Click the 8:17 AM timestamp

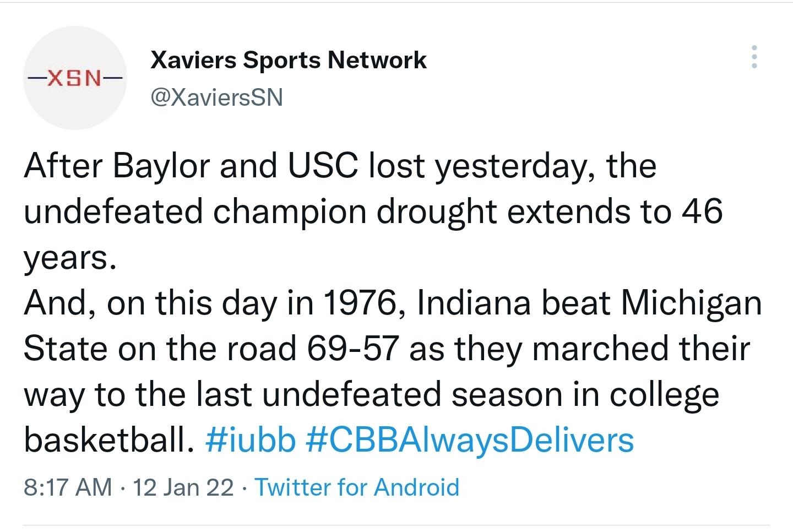point(68,487)
